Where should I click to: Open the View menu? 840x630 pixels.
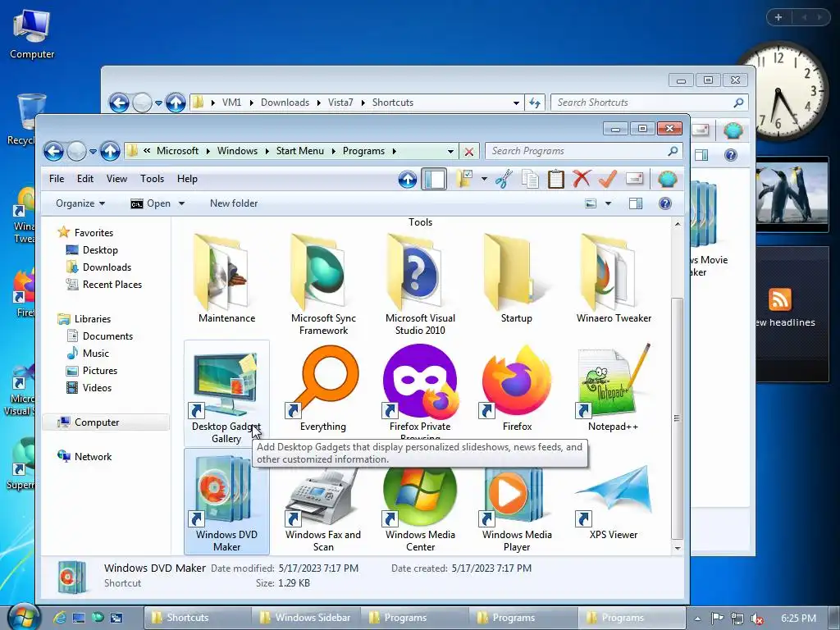point(116,179)
